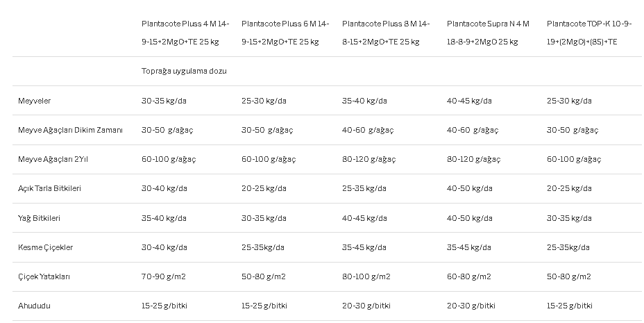The width and height of the screenshot is (644, 323).
Task: Click the Çiçek Yatakları row label
Action: tap(44, 276)
